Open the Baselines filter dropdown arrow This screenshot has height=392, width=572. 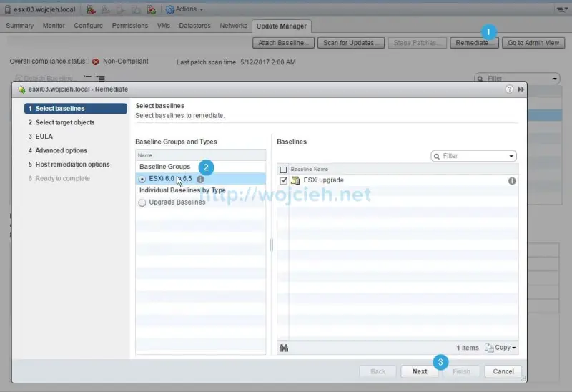pos(511,156)
